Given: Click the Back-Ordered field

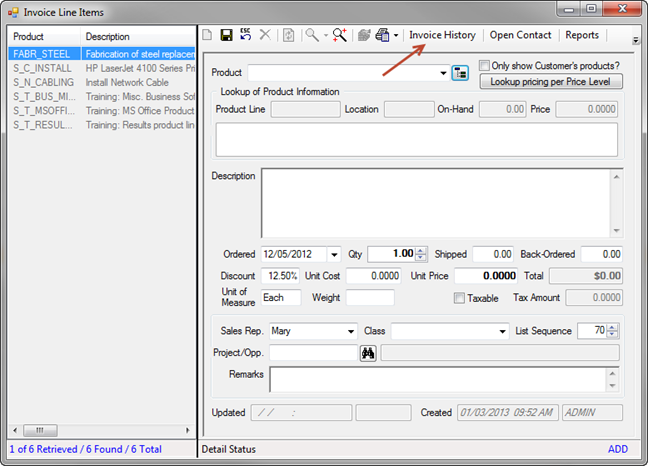Looking at the screenshot, I should coord(601,254).
